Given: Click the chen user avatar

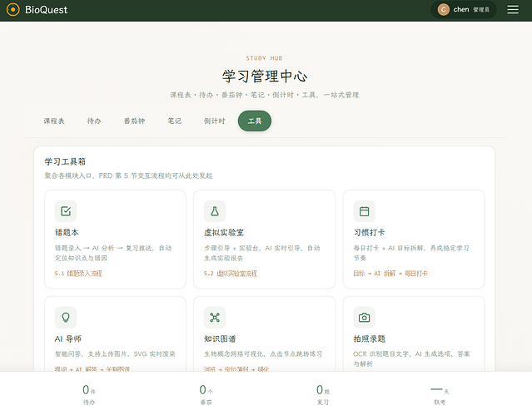Looking at the screenshot, I should [443, 9].
